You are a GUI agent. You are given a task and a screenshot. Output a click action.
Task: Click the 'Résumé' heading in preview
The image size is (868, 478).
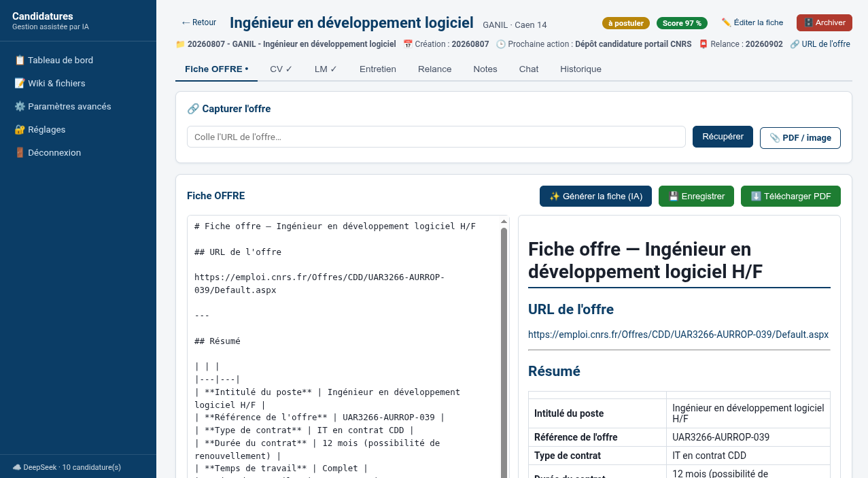coord(554,371)
